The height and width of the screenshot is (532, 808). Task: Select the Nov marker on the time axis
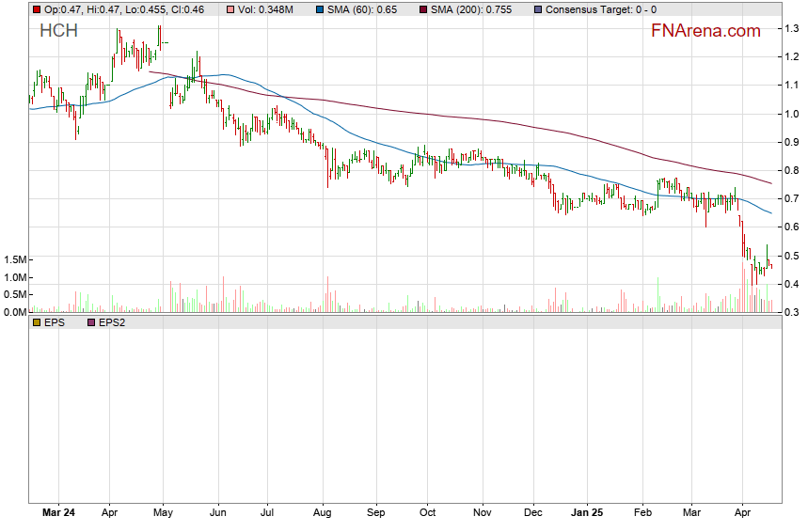tap(482, 514)
